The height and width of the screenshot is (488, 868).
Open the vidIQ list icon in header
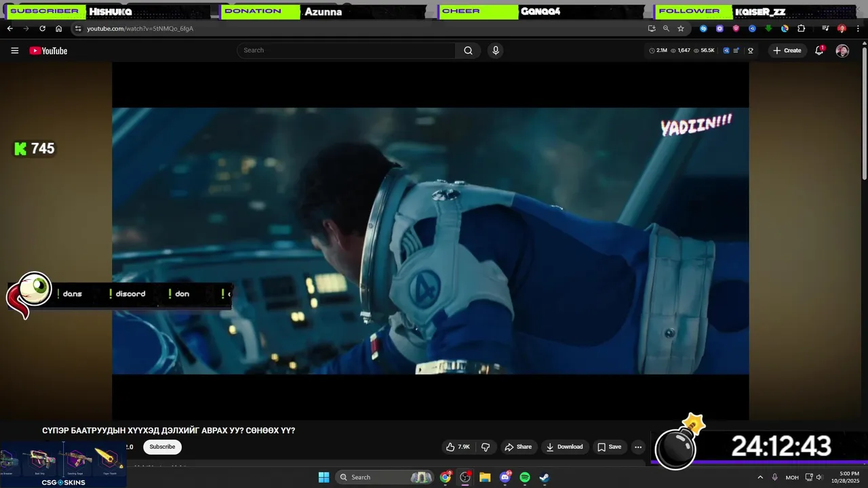736,51
